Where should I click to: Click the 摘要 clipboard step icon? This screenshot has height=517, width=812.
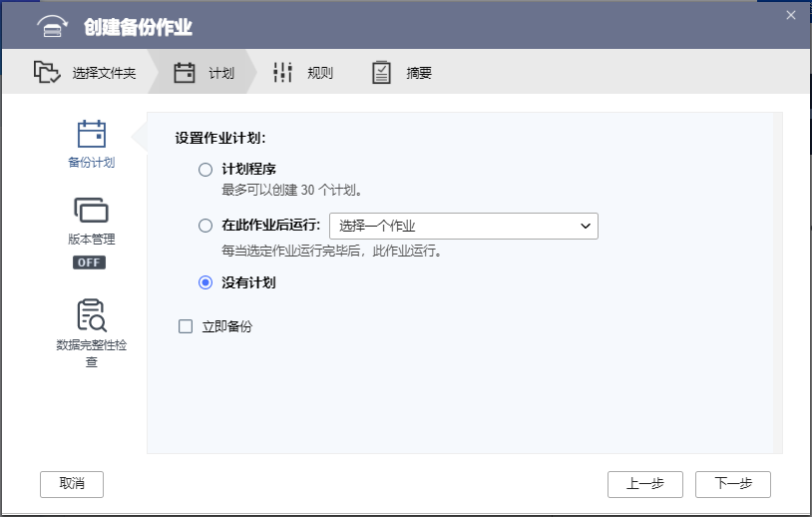pos(381,72)
